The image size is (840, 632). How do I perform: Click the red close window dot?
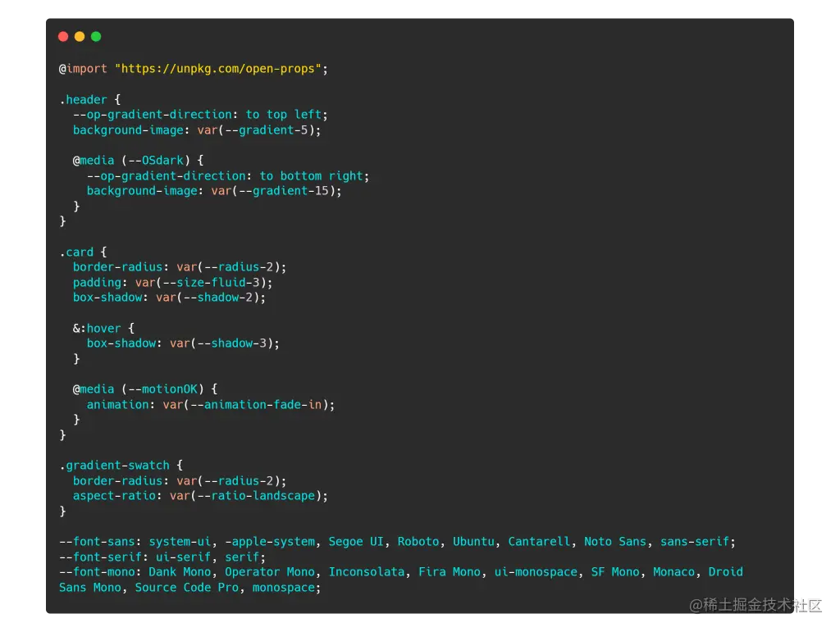pos(63,36)
